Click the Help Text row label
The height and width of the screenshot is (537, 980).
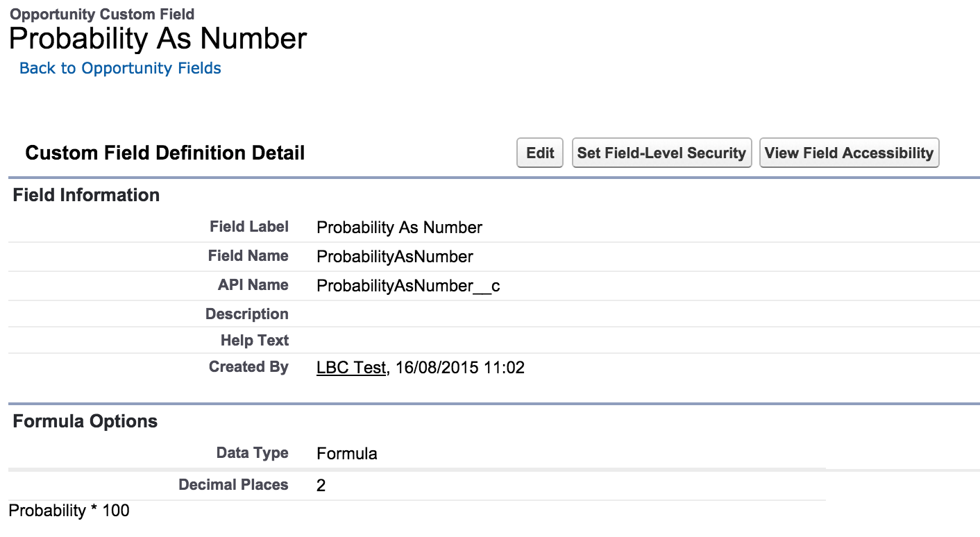point(254,341)
